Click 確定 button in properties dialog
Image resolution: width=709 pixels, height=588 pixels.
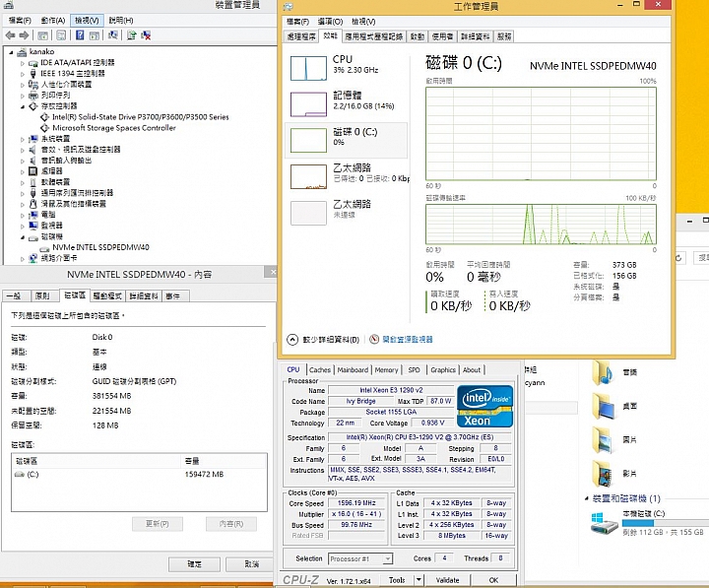click(194, 564)
